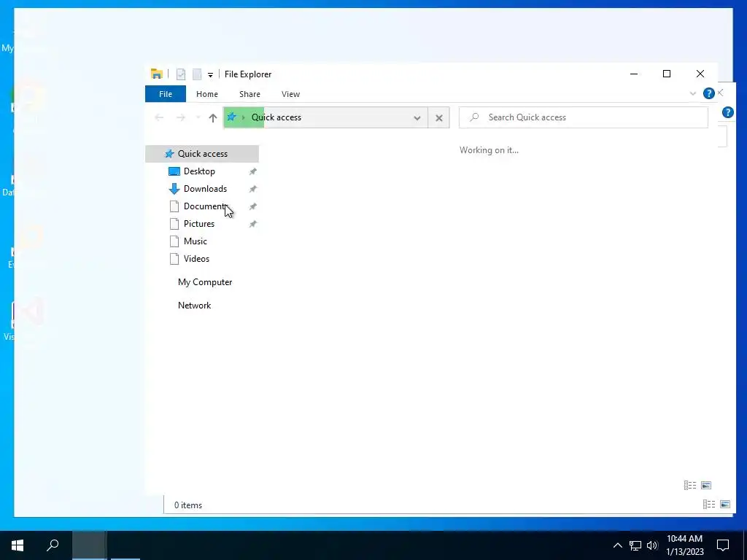Switch to large icons view in front window

(706, 485)
